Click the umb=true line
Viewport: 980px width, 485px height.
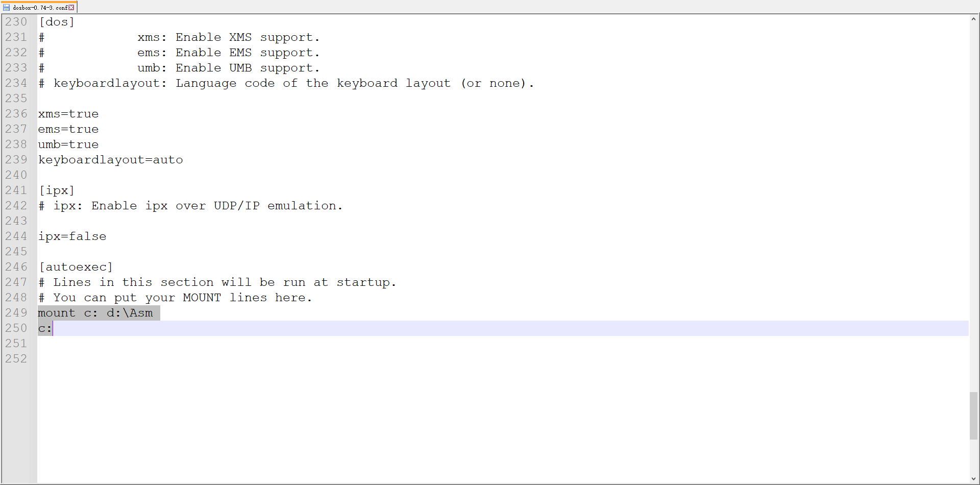pyautogui.click(x=68, y=144)
